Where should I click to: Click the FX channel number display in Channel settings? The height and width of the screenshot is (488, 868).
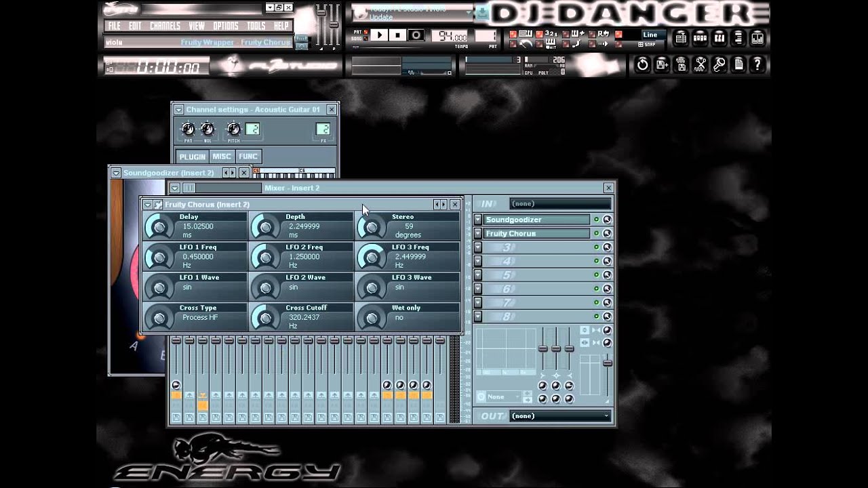point(323,129)
